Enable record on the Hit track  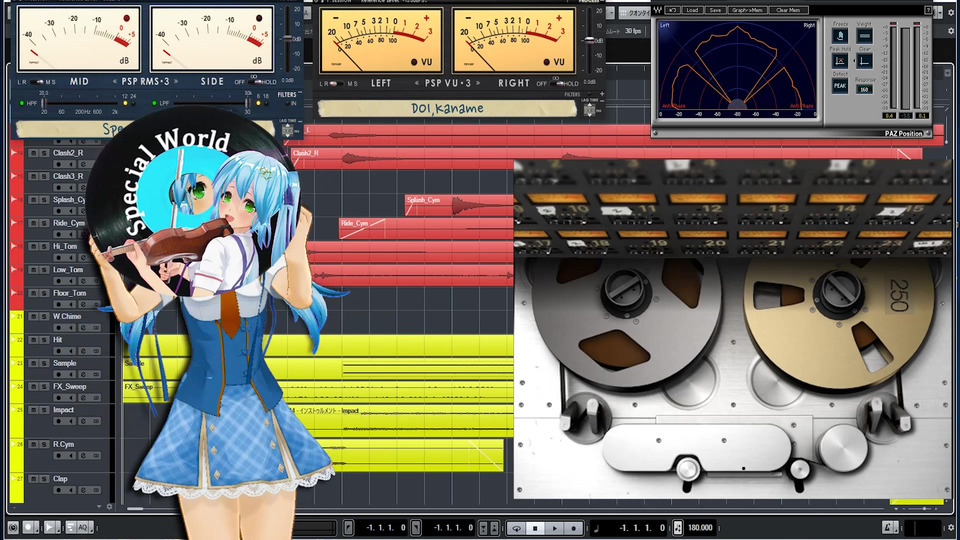[x=59, y=351]
